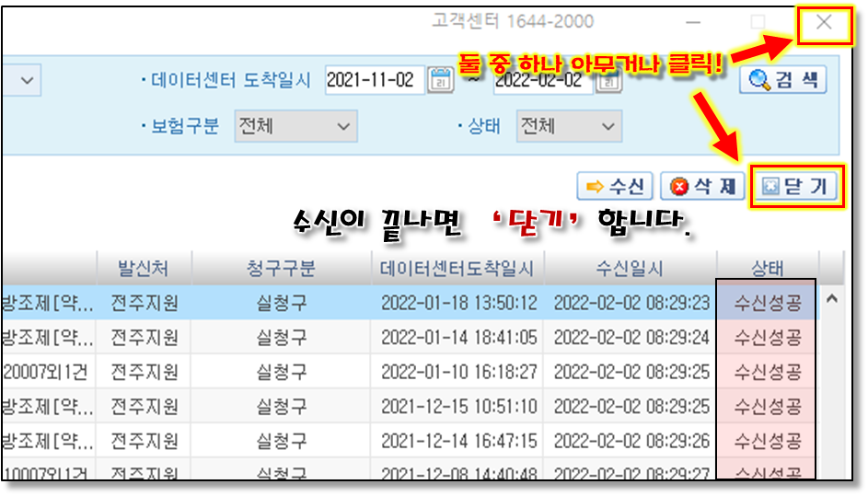Sort by the 발신처 column header
The height and width of the screenshot is (496, 868).
tap(145, 268)
